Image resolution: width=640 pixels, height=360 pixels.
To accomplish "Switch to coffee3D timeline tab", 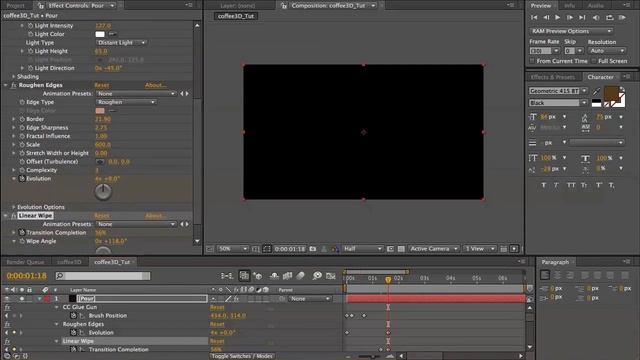I will pyautogui.click(x=69, y=262).
